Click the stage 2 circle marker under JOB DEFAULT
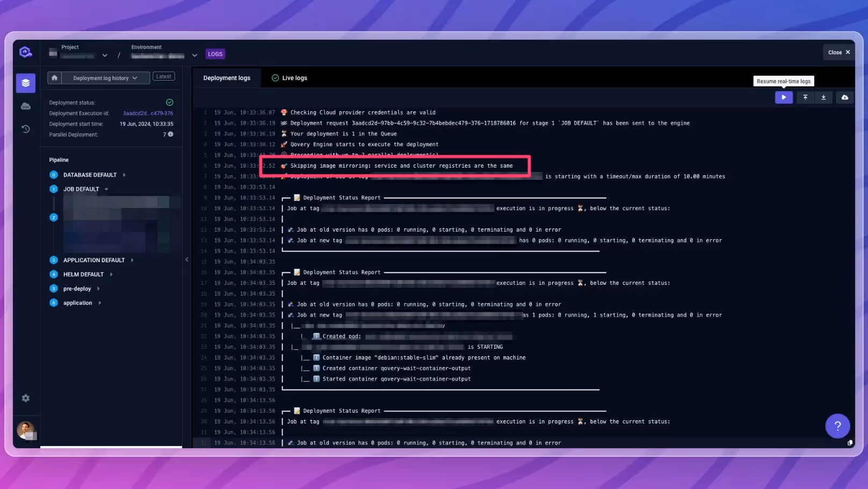The height and width of the screenshot is (489, 868). tap(54, 218)
